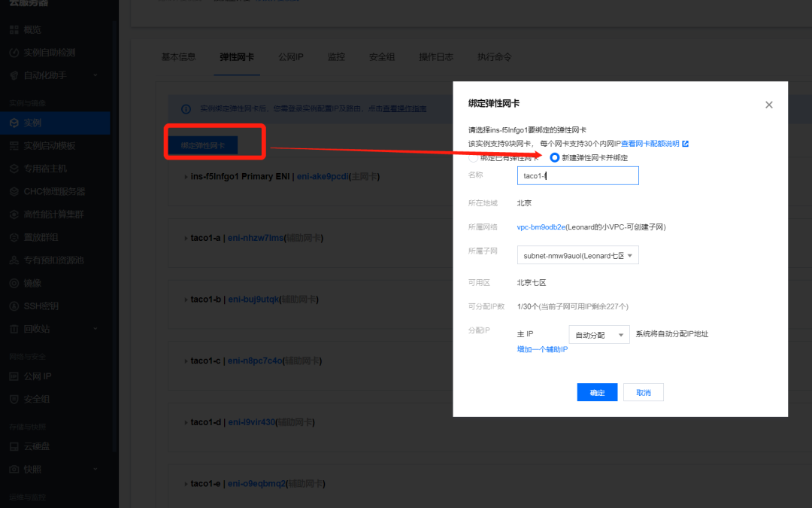This screenshot has width=812, height=508.
Task: Click the 实例自助检测 sidebar icon
Action: (x=14, y=53)
